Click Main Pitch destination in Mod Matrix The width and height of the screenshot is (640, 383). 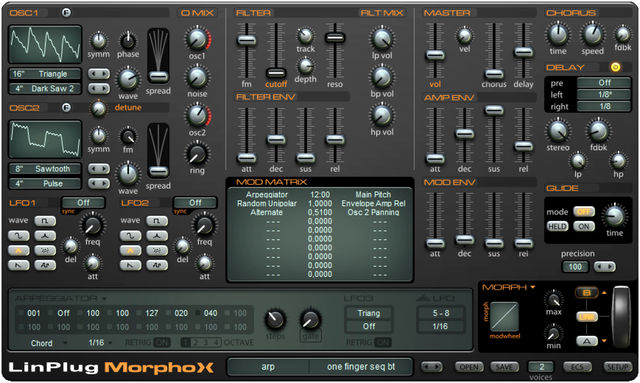point(373,195)
